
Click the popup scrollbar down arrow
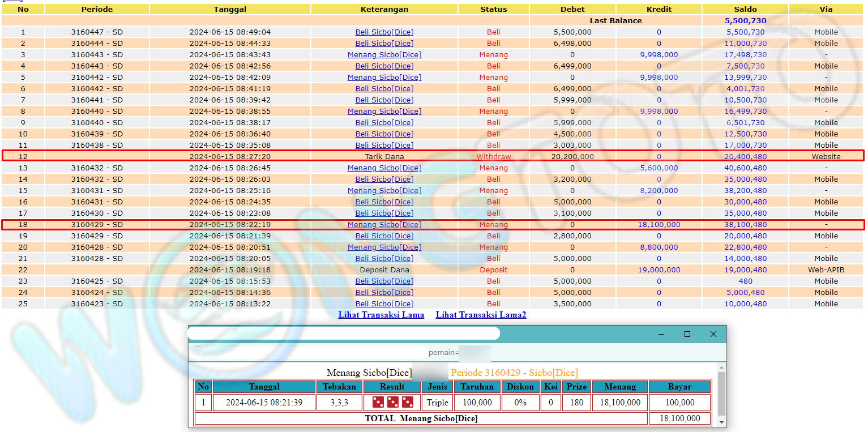click(x=721, y=422)
